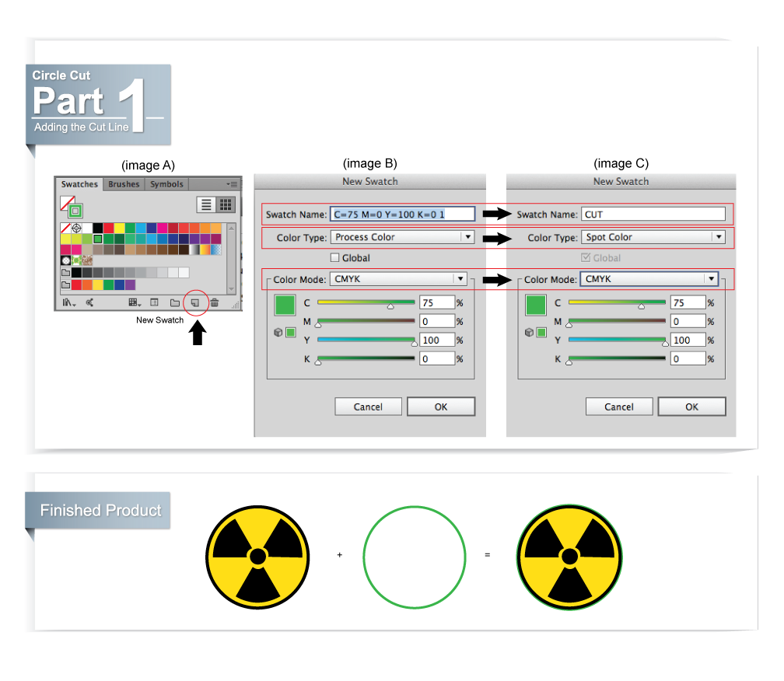Click the grayscale color group folder icon
784x681 pixels.
point(65,273)
